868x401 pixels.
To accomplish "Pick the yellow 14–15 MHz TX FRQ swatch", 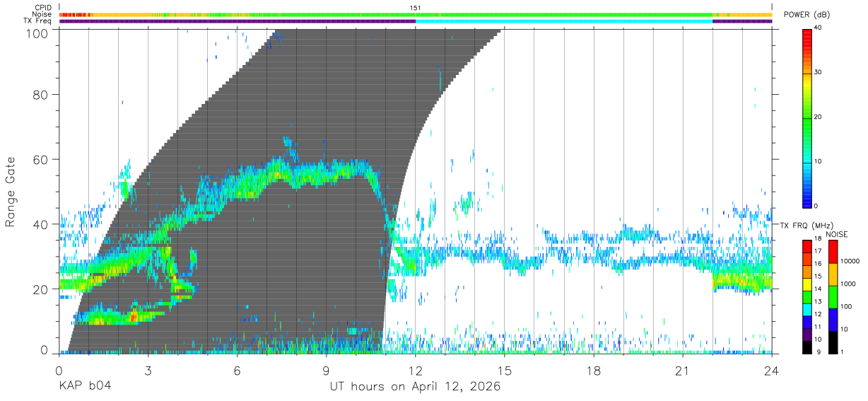I will 807,283.
